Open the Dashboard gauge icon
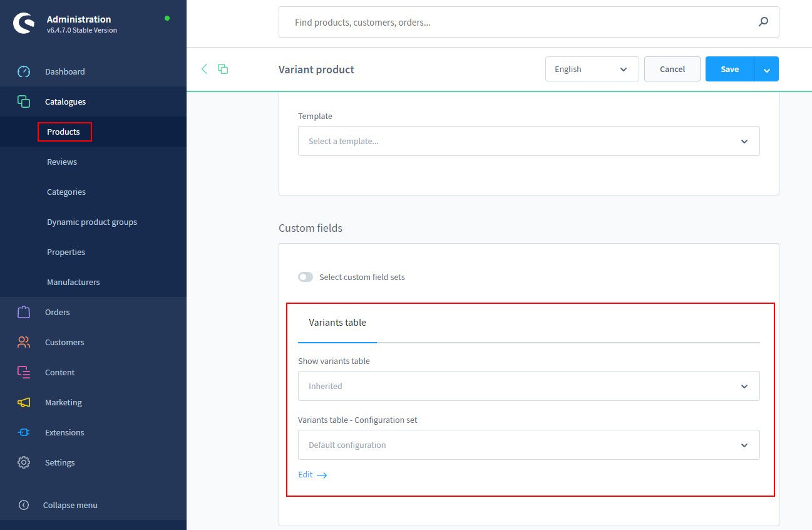This screenshot has width=812, height=530. click(x=24, y=71)
